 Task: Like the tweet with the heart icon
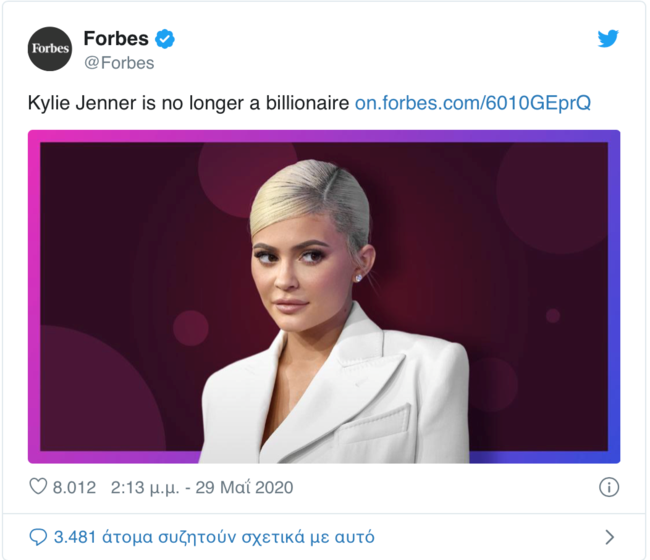(x=38, y=488)
